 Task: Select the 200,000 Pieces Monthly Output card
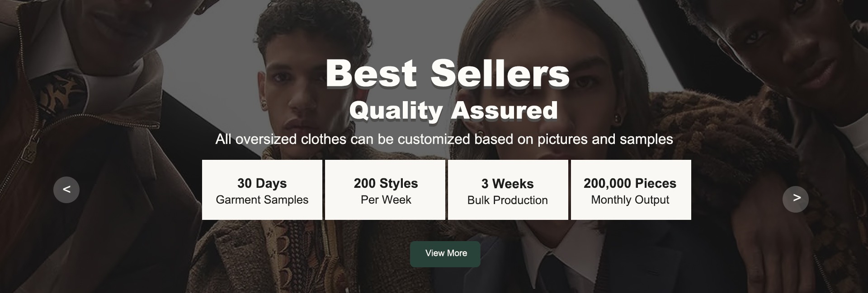(631, 190)
